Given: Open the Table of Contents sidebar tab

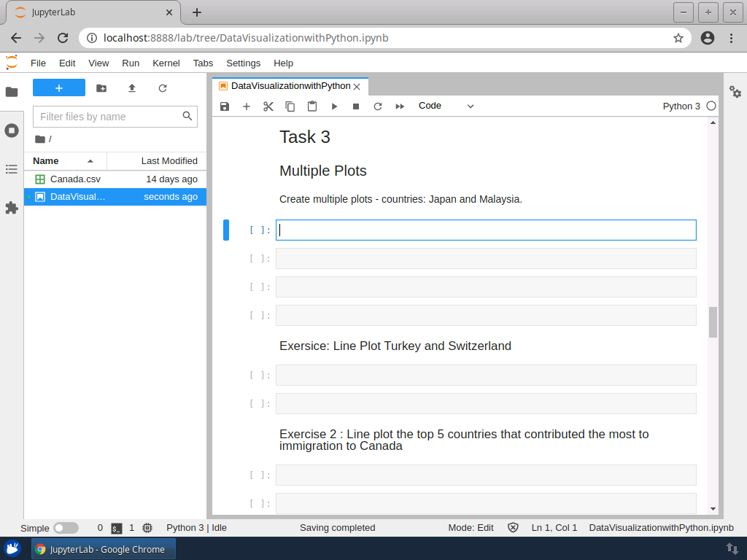Looking at the screenshot, I should [12, 169].
